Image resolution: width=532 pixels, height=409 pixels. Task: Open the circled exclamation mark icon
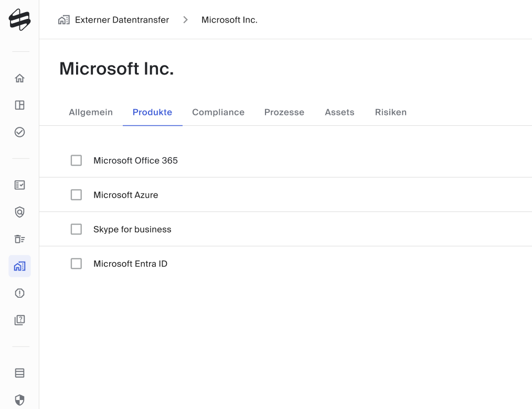point(20,293)
